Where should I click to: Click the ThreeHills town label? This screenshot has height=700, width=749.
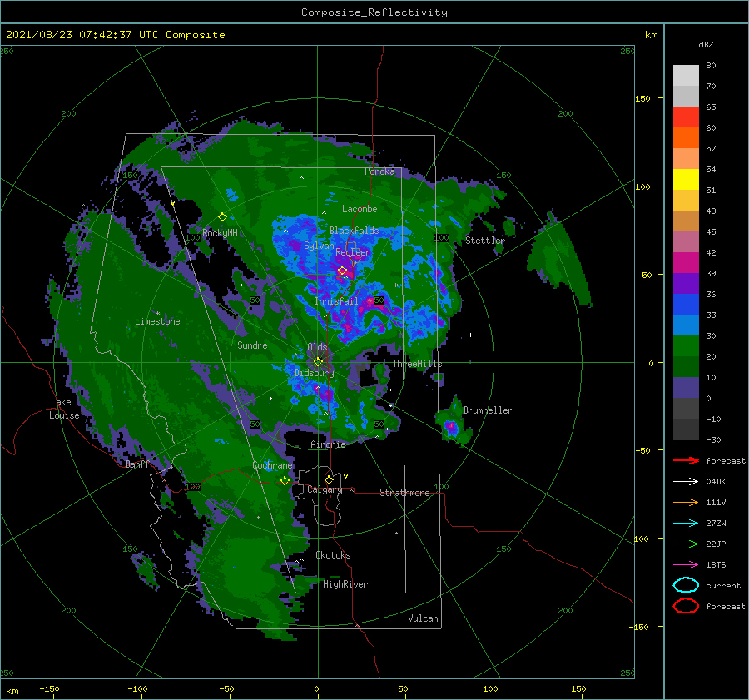[417, 364]
